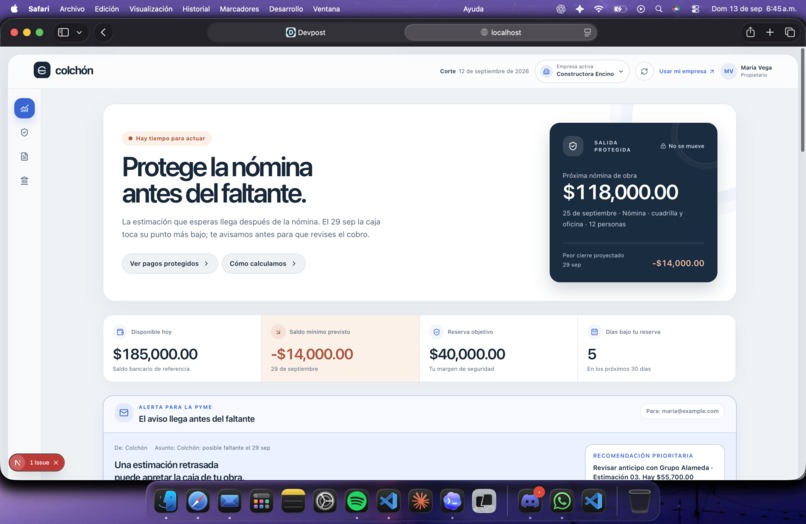Click the shield icon on Salida Protegida card
This screenshot has width=806, height=524.
[x=573, y=146]
